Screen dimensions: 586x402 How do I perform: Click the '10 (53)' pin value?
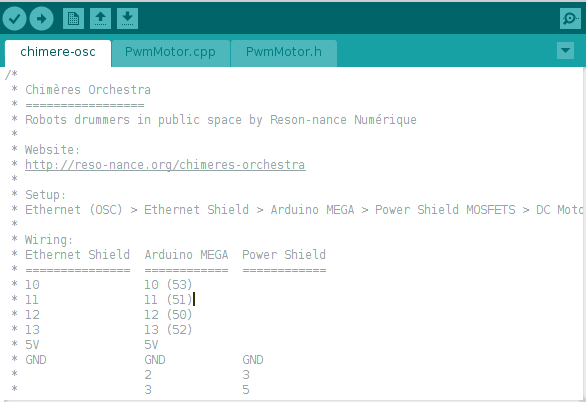[x=168, y=285]
